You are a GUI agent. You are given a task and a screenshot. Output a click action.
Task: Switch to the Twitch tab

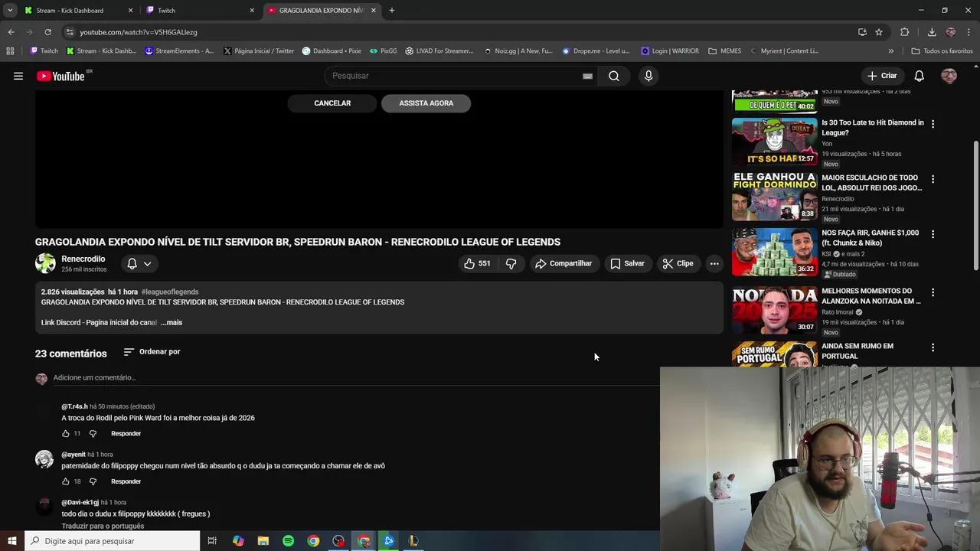(201, 11)
